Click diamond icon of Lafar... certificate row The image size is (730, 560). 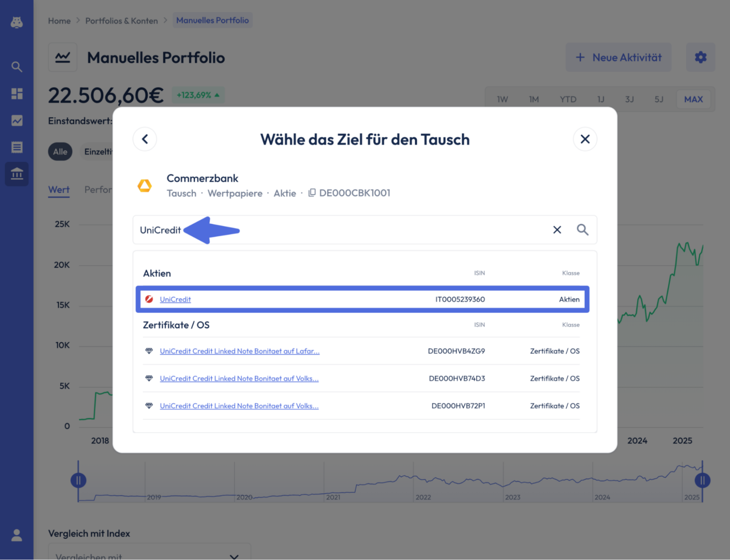[x=149, y=351]
